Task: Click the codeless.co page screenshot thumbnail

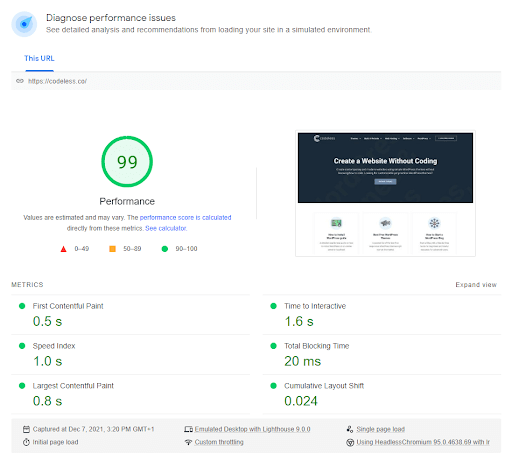Action: pos(385,193)
